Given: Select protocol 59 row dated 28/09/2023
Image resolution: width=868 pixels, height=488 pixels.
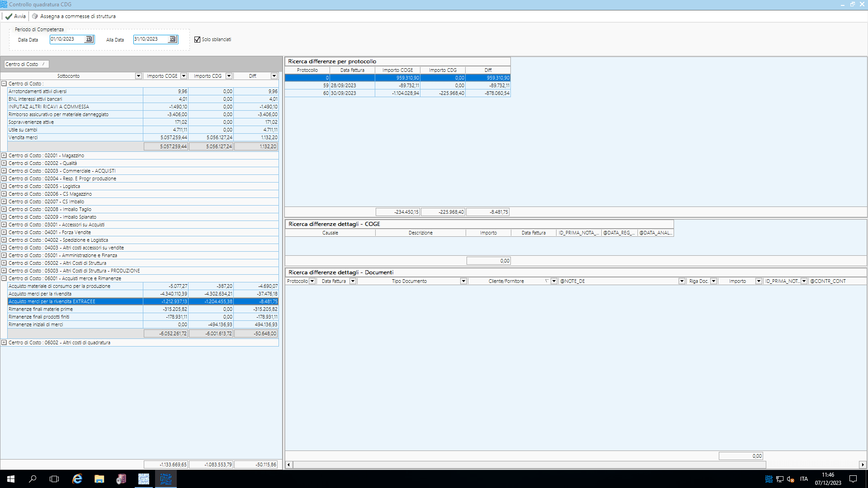Looking at the screenshot, I should (x=397, y=85).
